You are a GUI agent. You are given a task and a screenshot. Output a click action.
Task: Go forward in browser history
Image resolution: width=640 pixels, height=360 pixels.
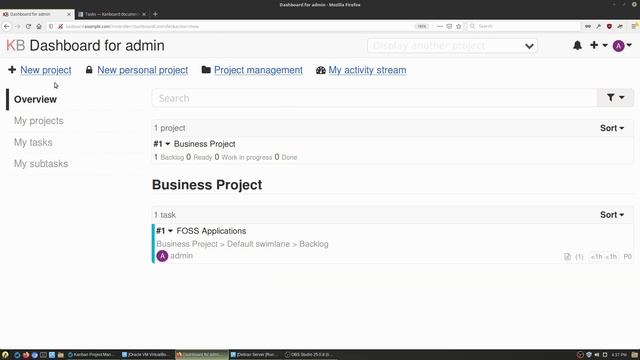pyautogui.click(x=18, y=27)
